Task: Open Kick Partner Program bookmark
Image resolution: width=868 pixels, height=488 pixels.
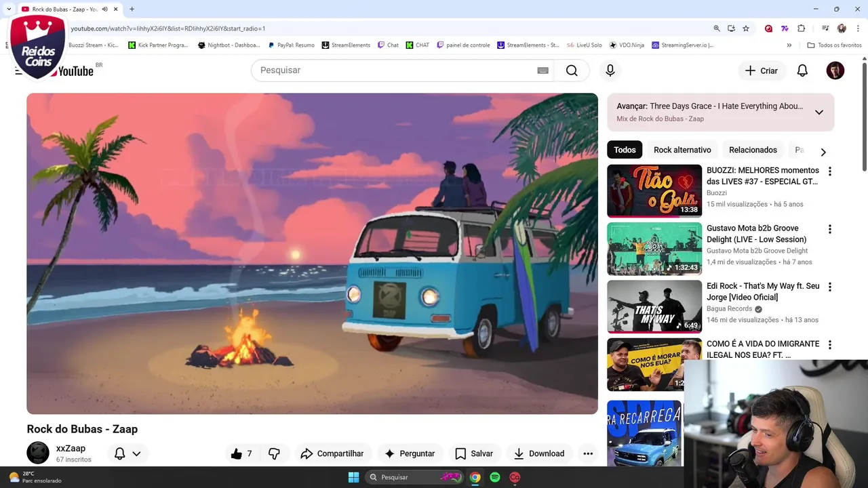Action: (x=158, y=45)
